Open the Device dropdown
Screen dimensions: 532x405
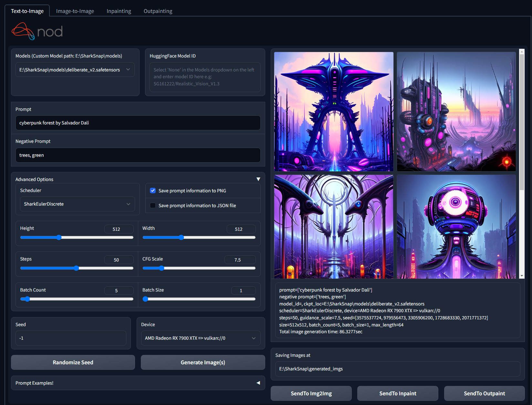pyautogui.click(x=201, y=338)
